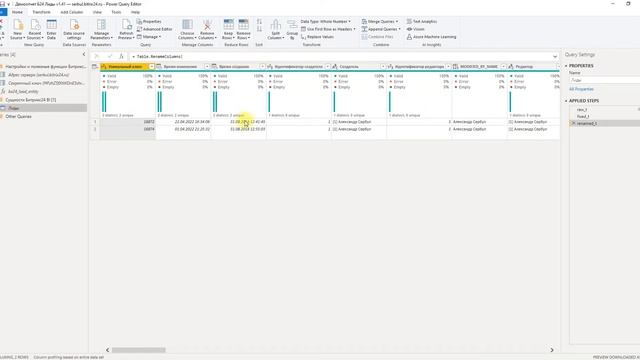Collapse the APPLIED STEPS section
The width and height of the screenshot is (640, 360).
[x=566, y=100]
